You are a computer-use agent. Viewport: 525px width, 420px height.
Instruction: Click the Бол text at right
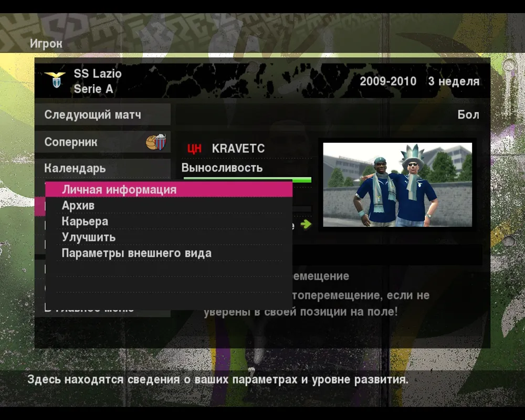(x=468, y=114)
